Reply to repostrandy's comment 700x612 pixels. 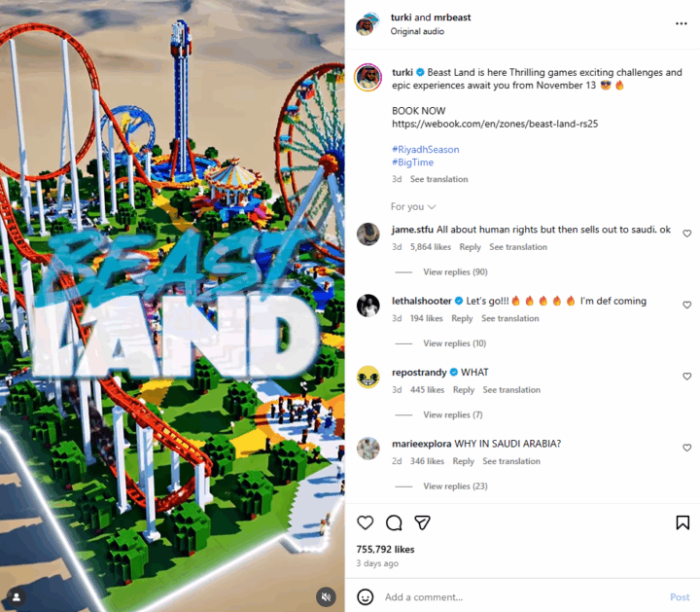coord(464,390)
